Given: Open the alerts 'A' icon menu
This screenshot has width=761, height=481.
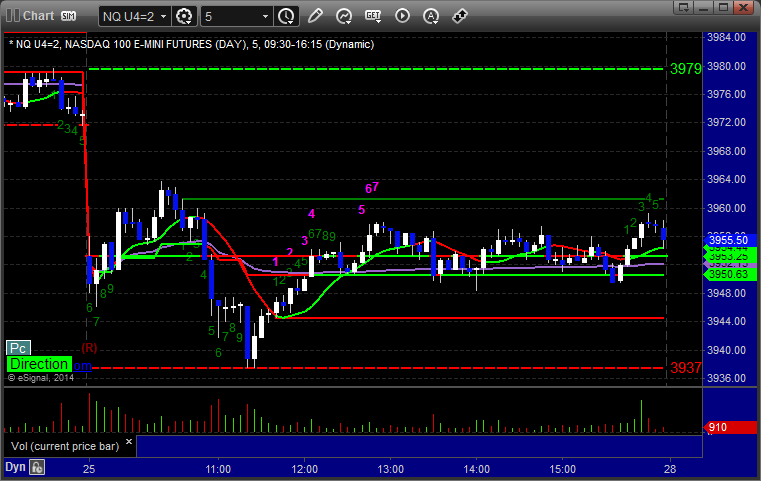Looking at the screenshot, I should click(x=430, y=16).
